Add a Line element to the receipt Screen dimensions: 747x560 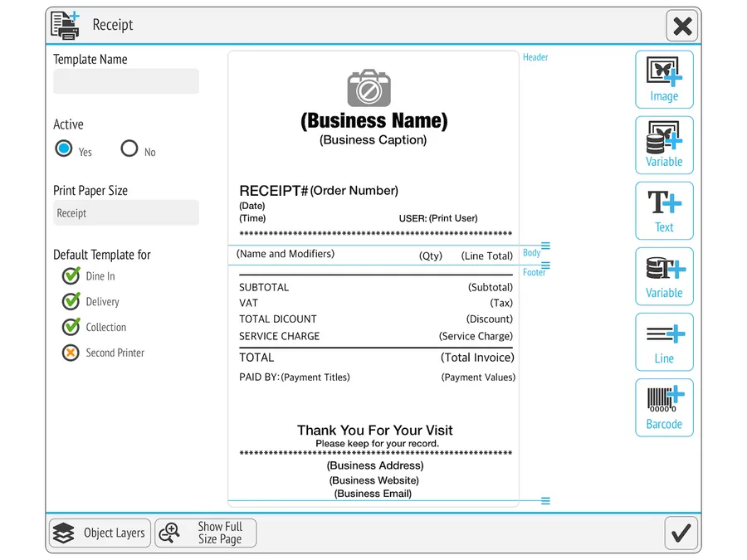[x=664, y=342]
